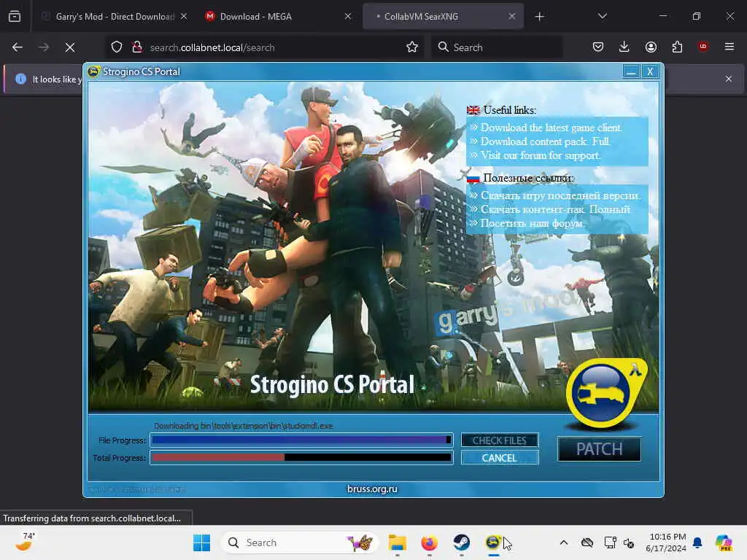Select Strogino CS Portal taskbar icon
This screenshot has width=747, height=560.
click(493, 542)
